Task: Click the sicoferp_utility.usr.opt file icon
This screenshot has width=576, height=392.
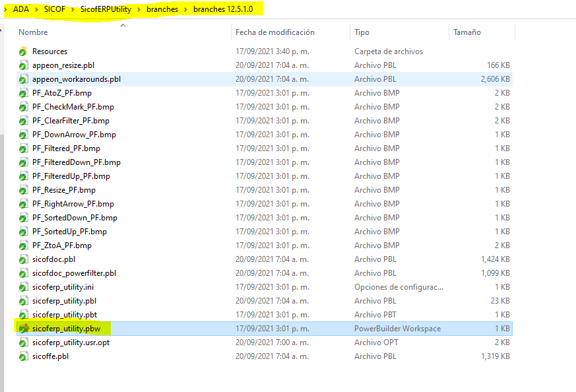Action: tap(23, 343)
